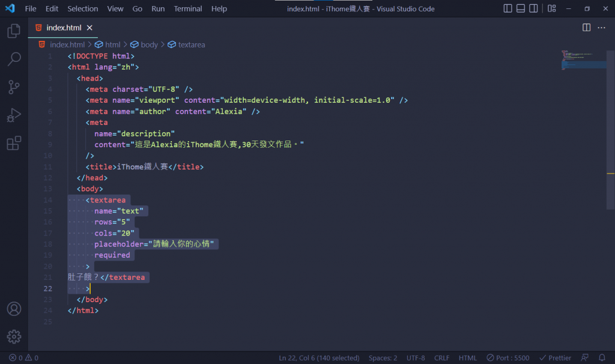Click the author meta Alexia line
The image size is (615, 364).
(172, 111)
